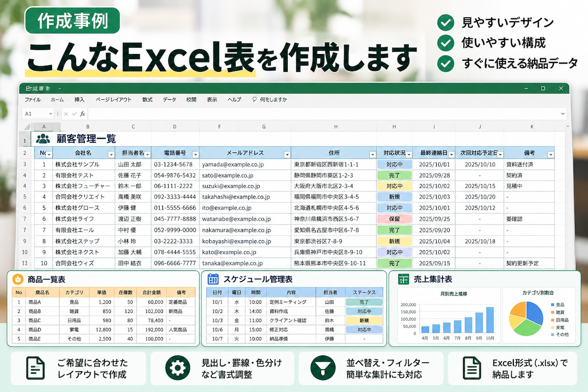
Task: Open the 校閲 tab
Action: [x=191, y=100]
